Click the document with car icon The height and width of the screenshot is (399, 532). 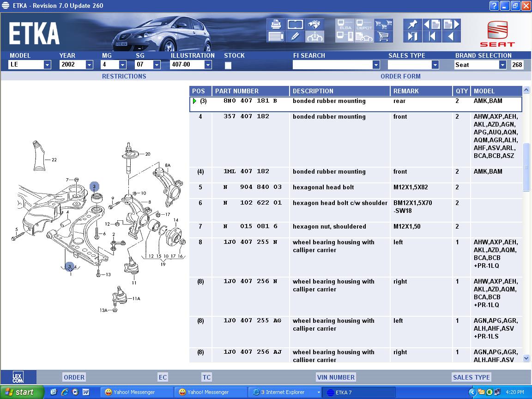point(364,36)
